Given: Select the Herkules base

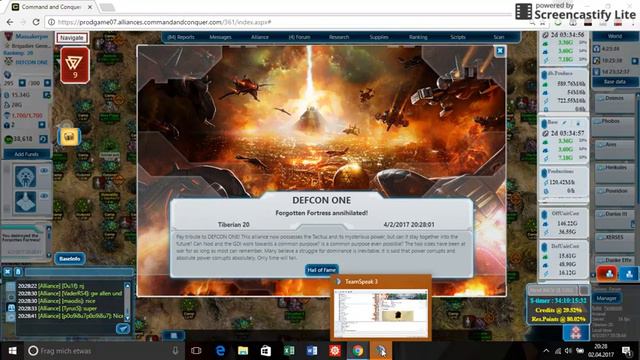Looking at the screenshot, I should tap(614, 173).
